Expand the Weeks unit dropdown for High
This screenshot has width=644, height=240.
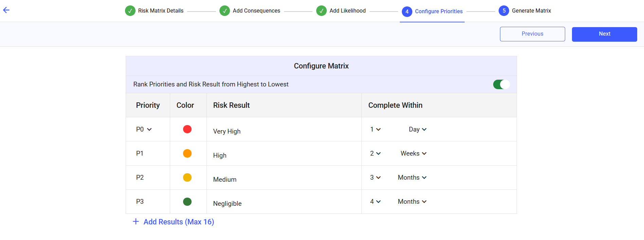pyautogui.click(x=413, y=154)
